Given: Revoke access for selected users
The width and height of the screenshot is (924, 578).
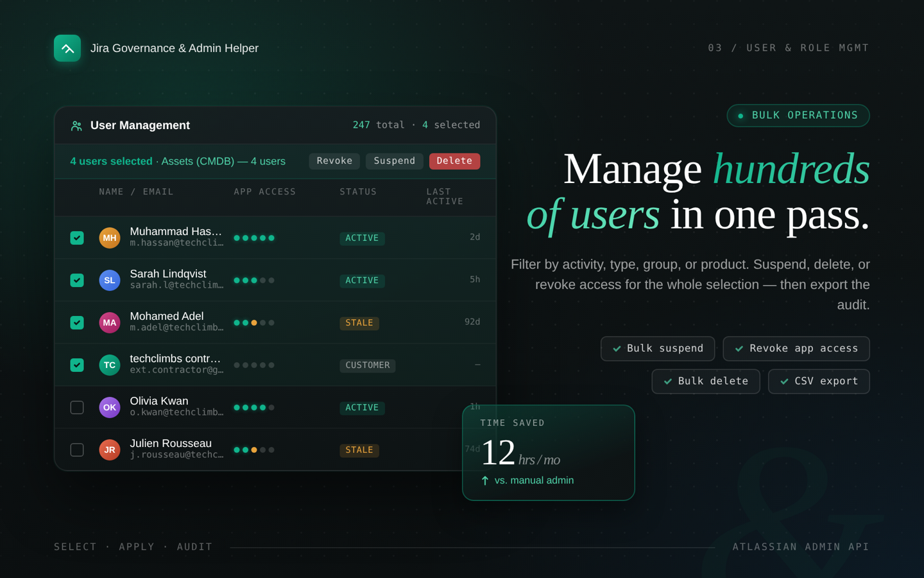Looking at the screenshot, I should (x=334, y=161).
